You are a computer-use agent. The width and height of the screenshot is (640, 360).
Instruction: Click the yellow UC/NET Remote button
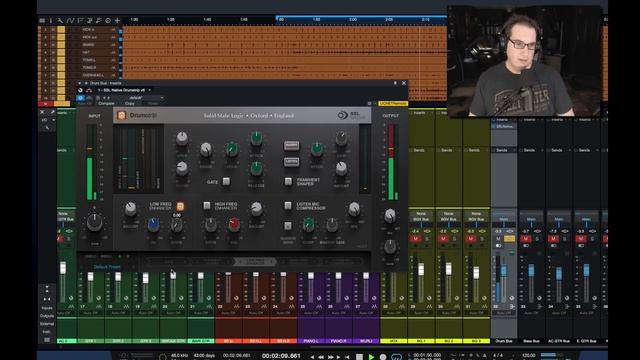click(393, 104)
